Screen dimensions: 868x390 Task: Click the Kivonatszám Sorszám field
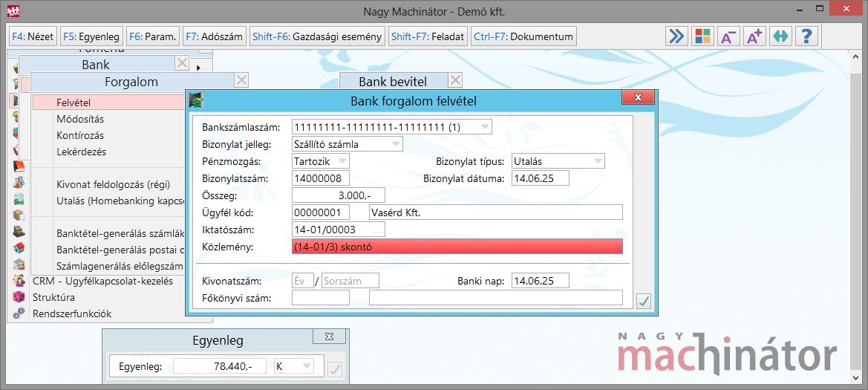pyautogui.click(x=350, y=280)
